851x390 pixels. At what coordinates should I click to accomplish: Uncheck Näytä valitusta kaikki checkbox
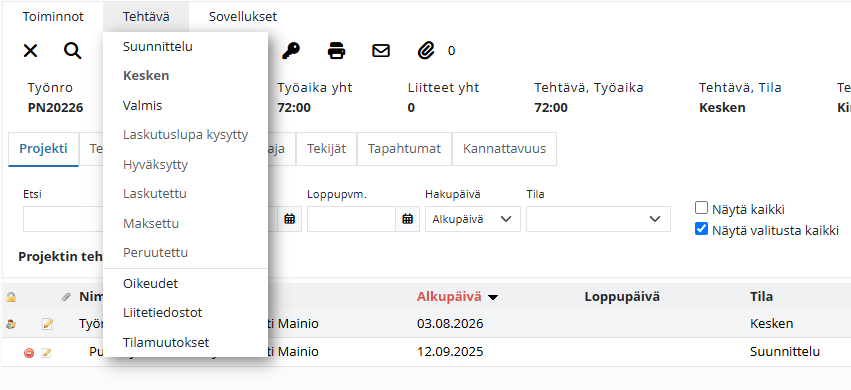[702, 229]
